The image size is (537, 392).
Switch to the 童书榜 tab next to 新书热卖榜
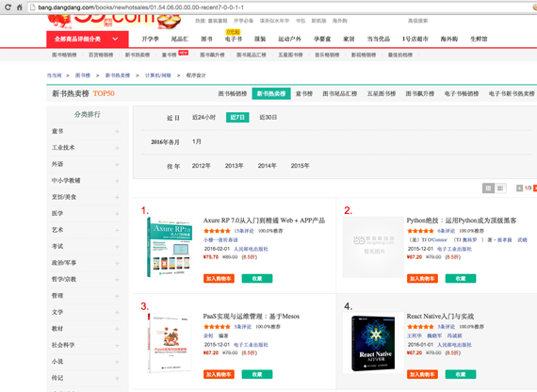click(304, 93)
